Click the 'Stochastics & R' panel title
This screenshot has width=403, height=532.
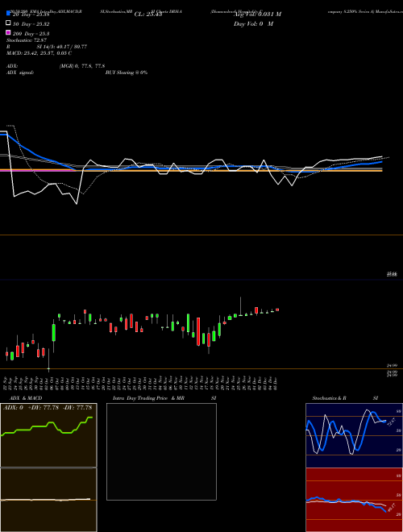pyautogui.click(x=329, y=398)
